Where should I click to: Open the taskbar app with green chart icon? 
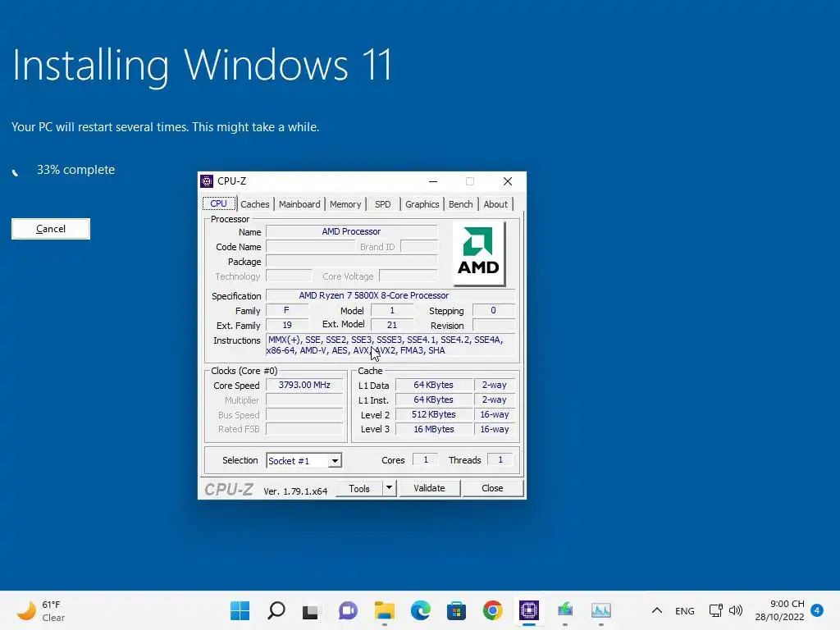[x=565, y=610]
